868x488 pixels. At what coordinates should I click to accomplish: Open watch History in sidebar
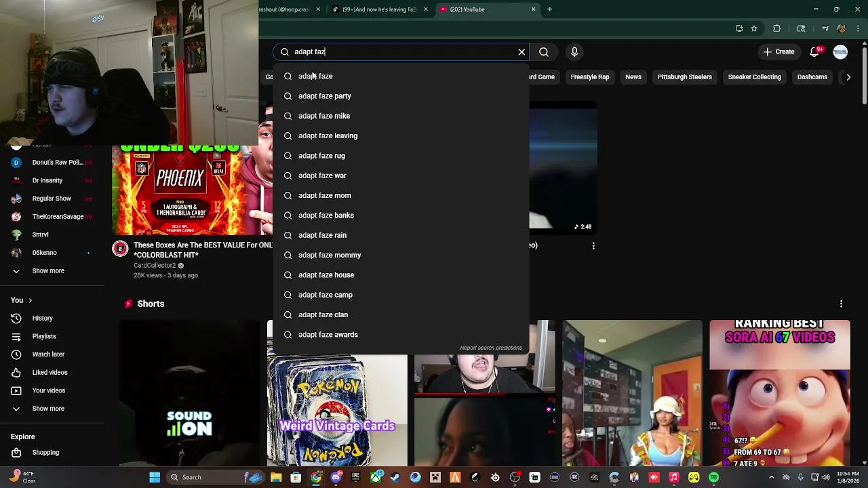[52, 319]
